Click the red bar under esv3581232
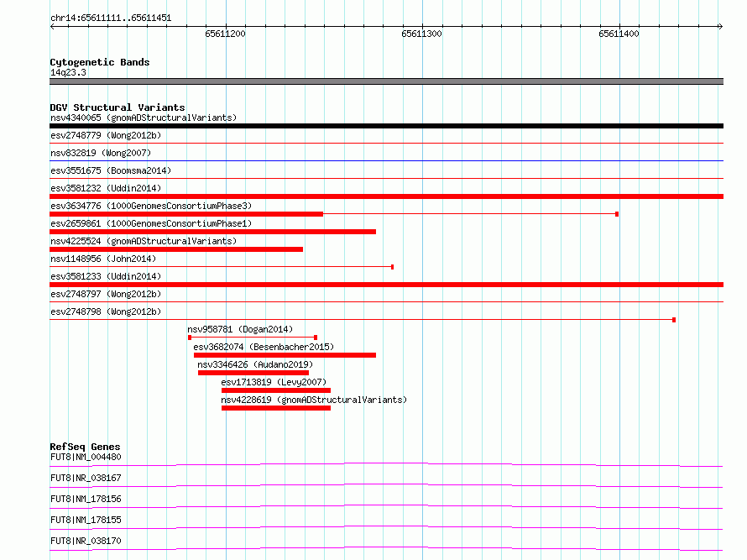 point(386,196)
